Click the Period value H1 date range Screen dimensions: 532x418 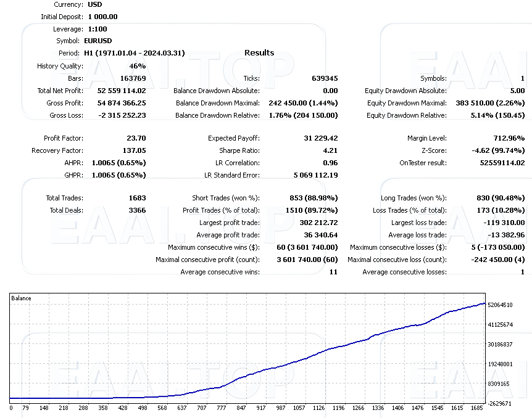135,53
